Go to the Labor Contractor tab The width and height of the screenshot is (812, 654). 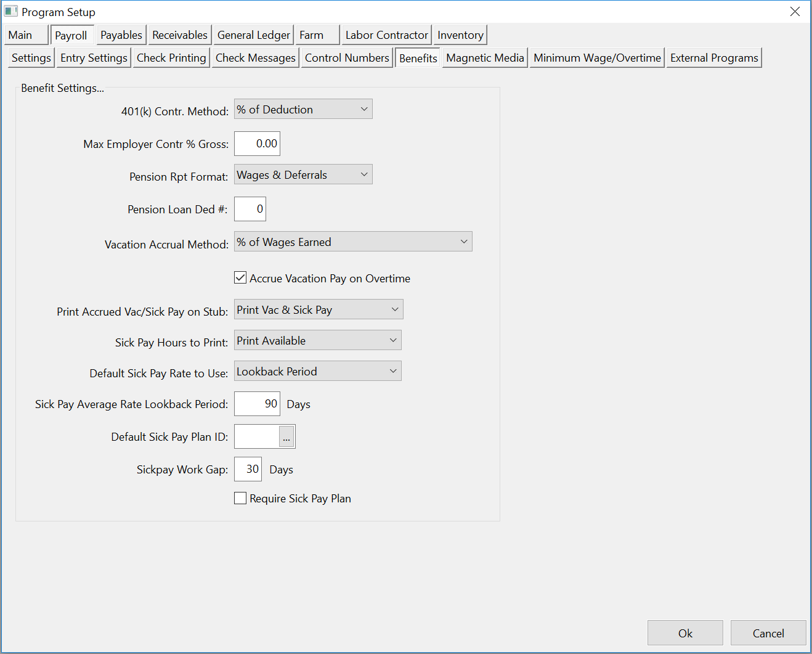386,35
